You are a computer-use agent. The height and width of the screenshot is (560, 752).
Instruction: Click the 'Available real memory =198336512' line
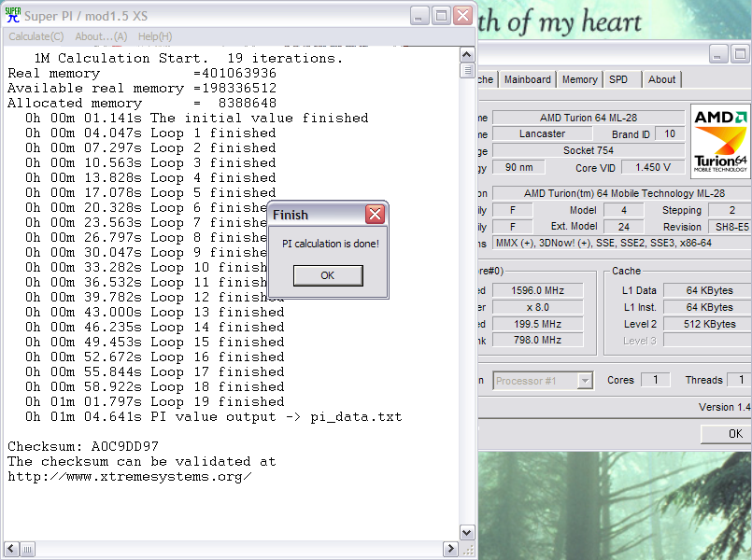[x=142, y=88]
